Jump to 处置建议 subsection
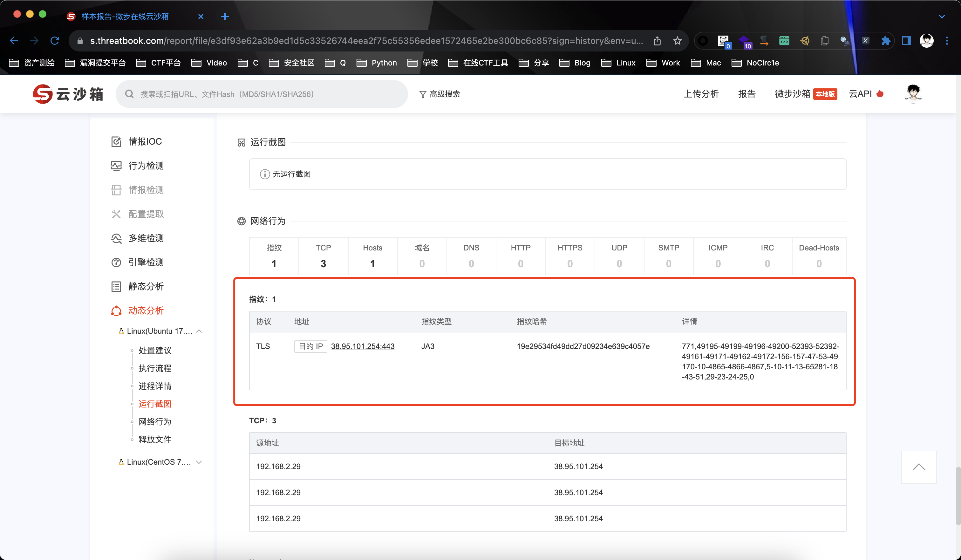961x560 pixels. coord(155,350)
